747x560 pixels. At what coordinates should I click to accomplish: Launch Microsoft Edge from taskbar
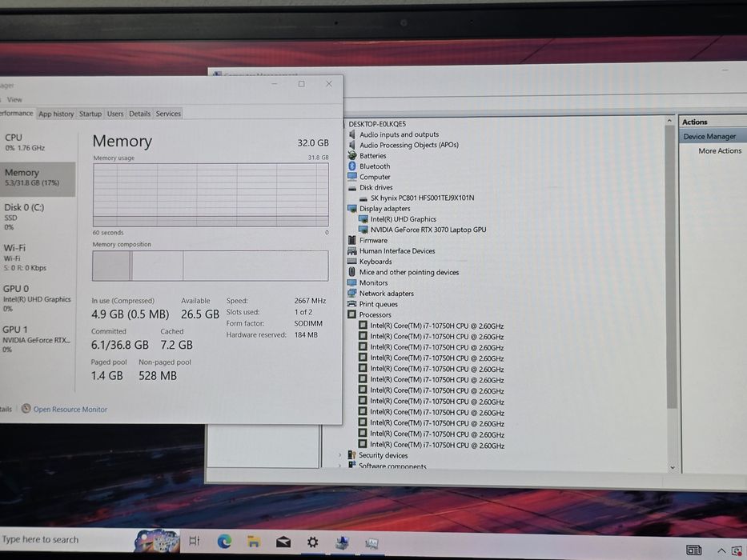[x=224, y=541]
